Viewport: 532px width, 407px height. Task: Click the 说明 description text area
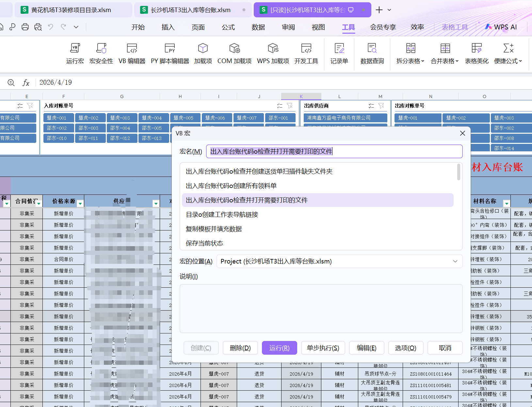321,309
